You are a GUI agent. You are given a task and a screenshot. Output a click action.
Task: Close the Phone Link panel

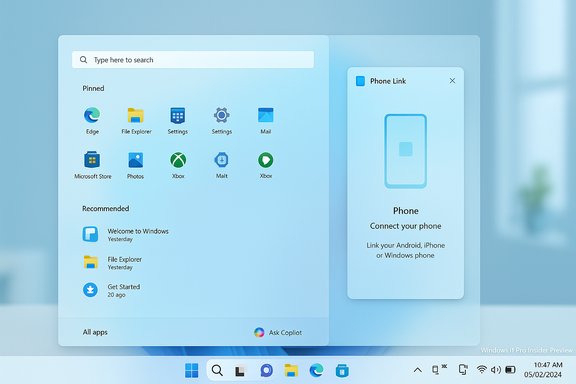tap(452, 81)
